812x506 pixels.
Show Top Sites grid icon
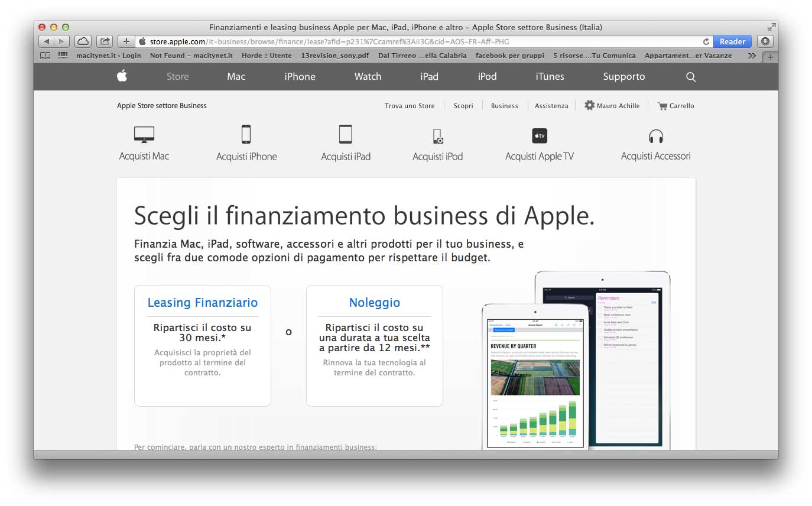click(x=63, y=56)
